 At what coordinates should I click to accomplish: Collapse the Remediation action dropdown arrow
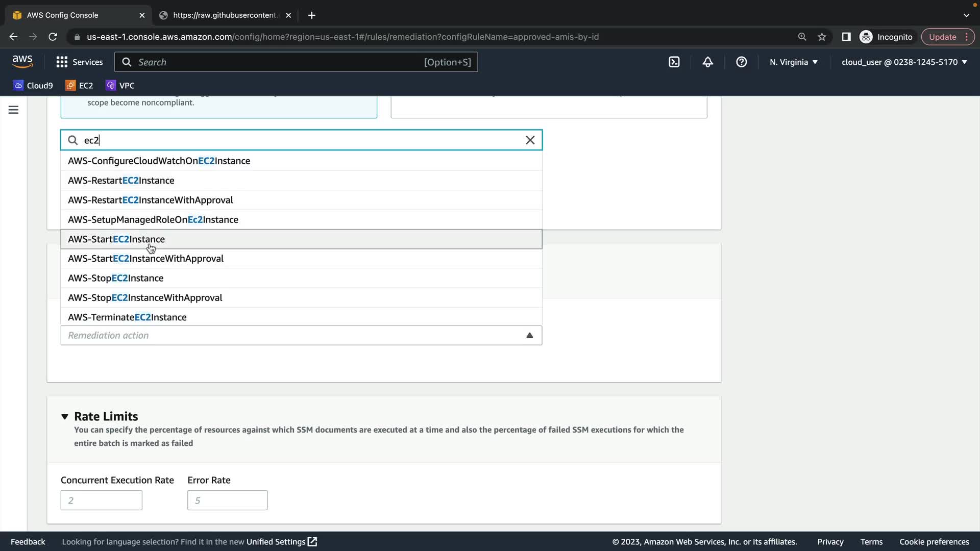[x=529, y=335]
